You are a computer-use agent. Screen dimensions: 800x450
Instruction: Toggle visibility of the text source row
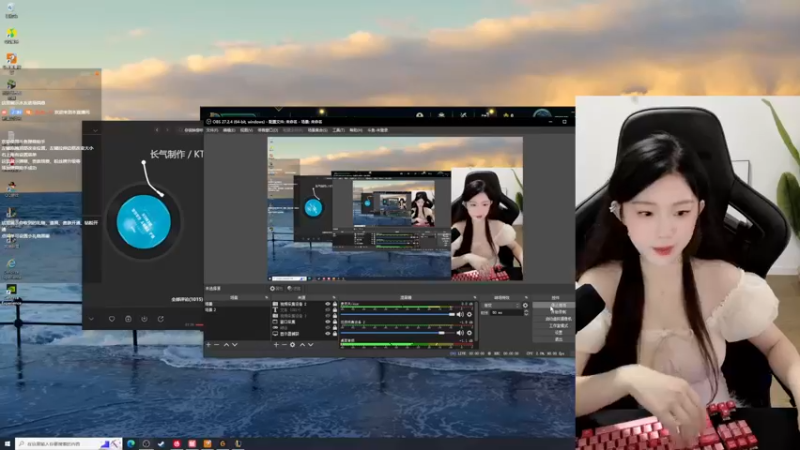(x=328, y=310)
